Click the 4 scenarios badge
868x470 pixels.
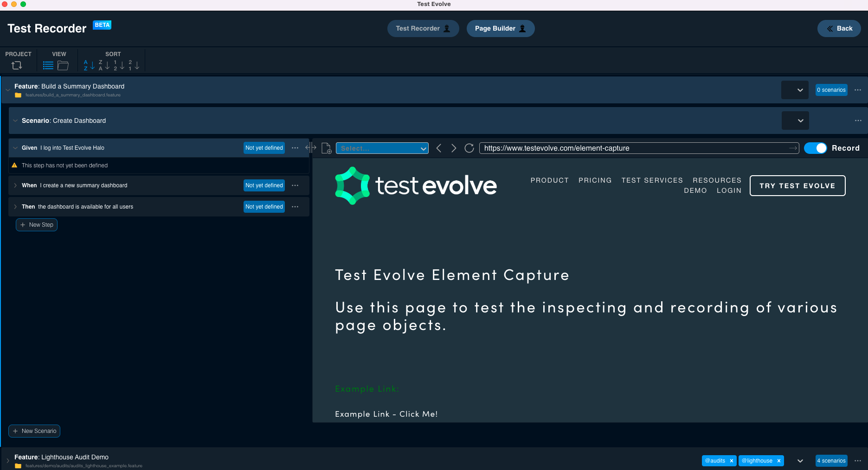pos(831,461)
